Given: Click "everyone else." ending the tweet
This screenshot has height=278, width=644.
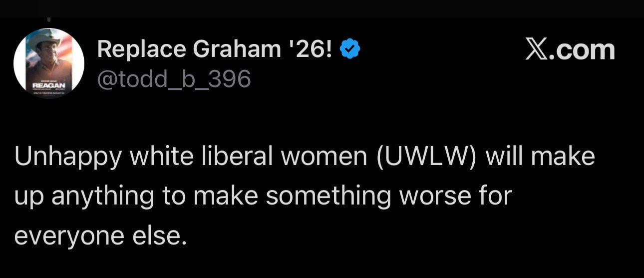Looking at the screenshot, I should click(x=100, y=235).
